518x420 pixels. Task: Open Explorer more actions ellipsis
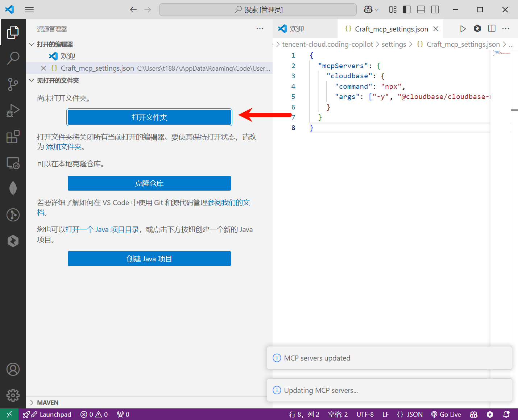click(x=260, y=29)
